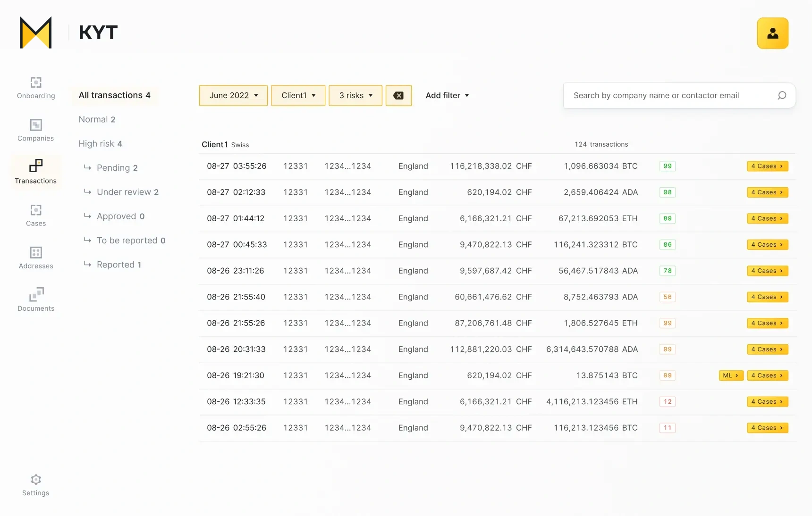
Task: Focus the company name search field
Action: coord(670,95)
